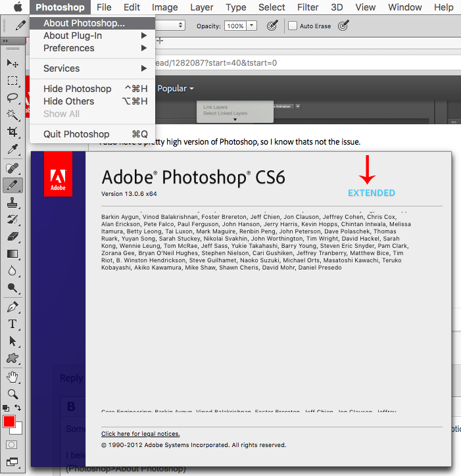Screen dimensions: 461x476
Task: Open the Pencil tool preset picker
Action: 20,26
